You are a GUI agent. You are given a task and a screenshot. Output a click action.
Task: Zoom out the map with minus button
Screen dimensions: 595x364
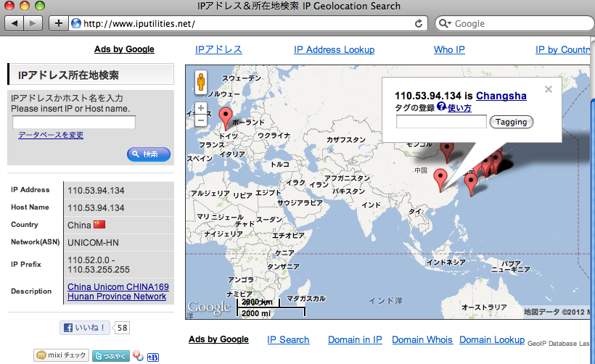(x=201, y=121)
